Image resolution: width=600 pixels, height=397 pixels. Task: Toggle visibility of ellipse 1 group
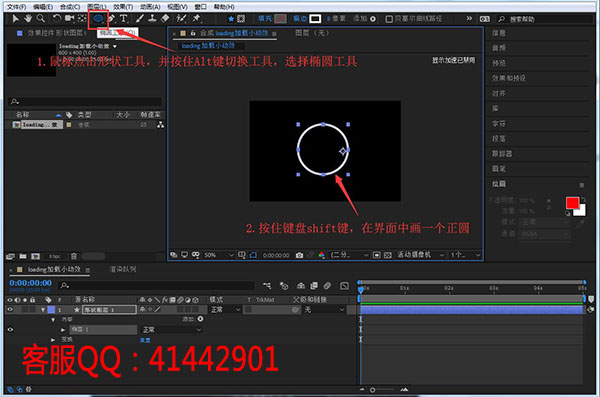click(x=10, y=330)
